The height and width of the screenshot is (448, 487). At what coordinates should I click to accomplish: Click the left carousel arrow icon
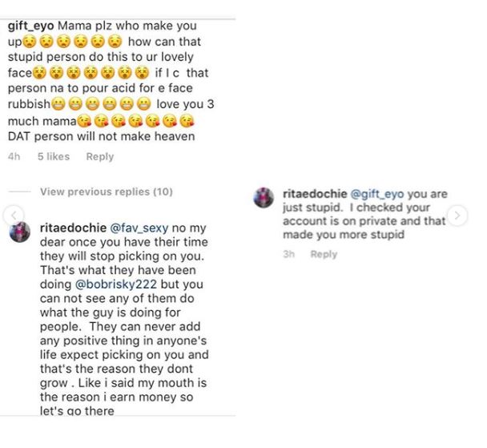10,216
